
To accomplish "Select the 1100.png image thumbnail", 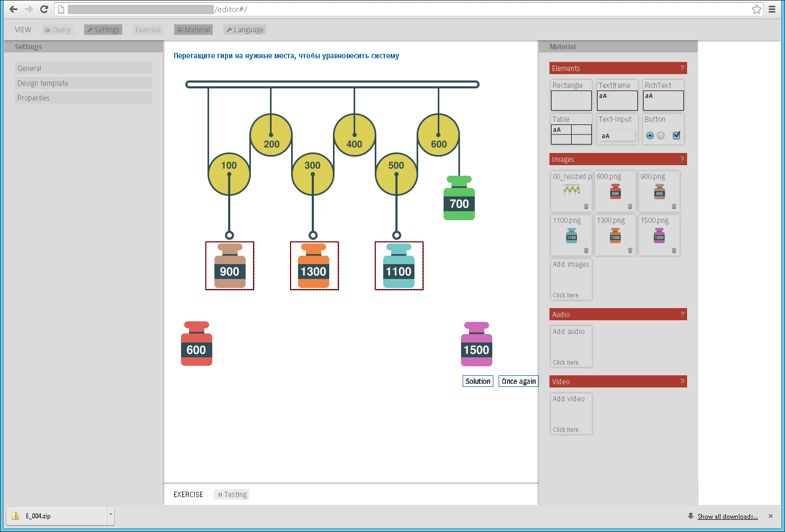I will tap(571, 235).
